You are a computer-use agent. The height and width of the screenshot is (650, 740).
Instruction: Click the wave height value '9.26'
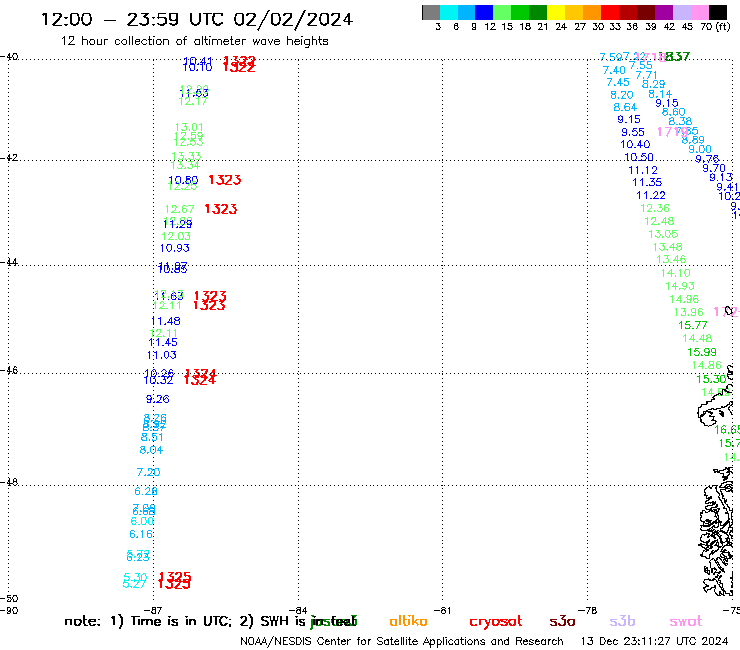(x=158, y=399)
